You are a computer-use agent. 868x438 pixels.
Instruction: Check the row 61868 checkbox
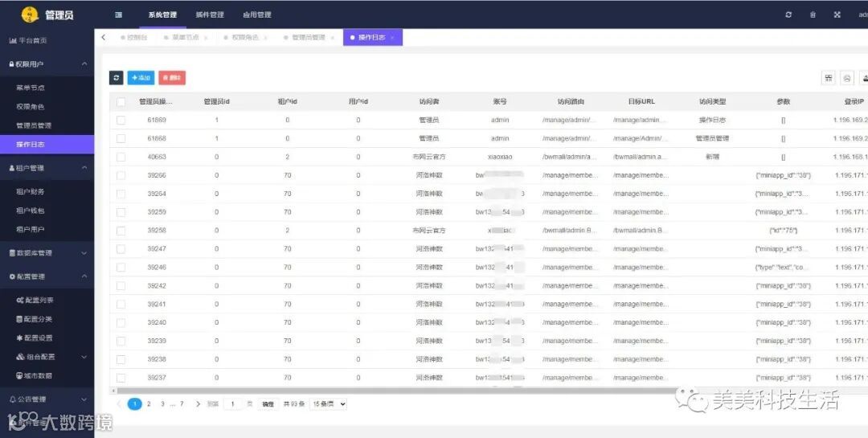tap(121, 138)
